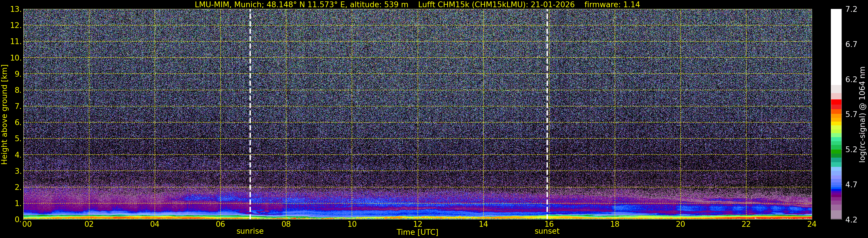
Task: Click time axis tick label 20
Action: [680, 224]
